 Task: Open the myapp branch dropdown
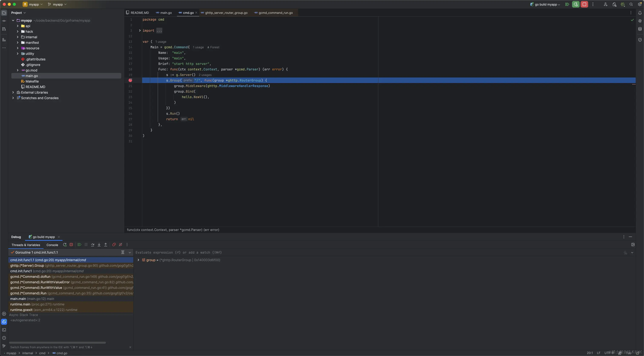click(x=57, y=4)
